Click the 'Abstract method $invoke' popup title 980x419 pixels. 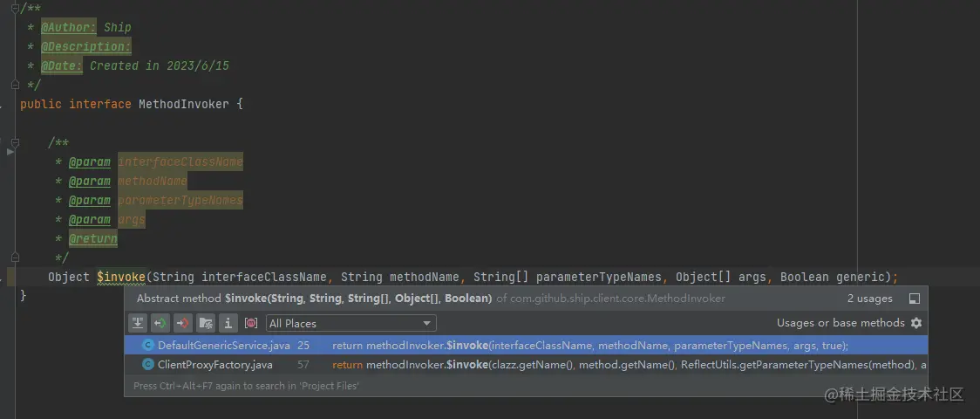click(315, 299)
